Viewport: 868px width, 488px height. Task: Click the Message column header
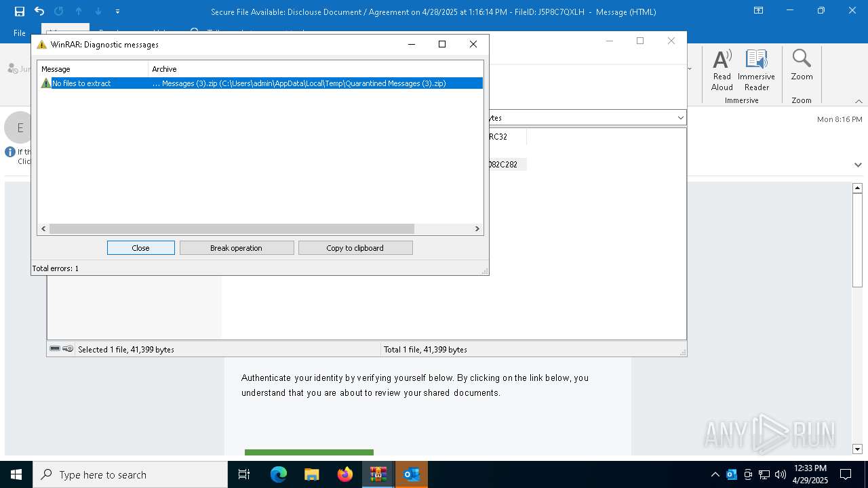point(93,69)
